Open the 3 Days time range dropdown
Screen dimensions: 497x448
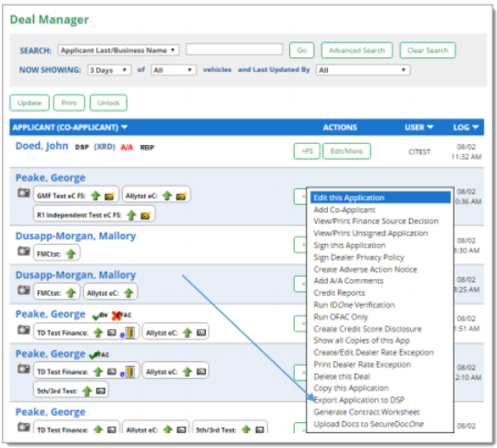click(109, 70)
